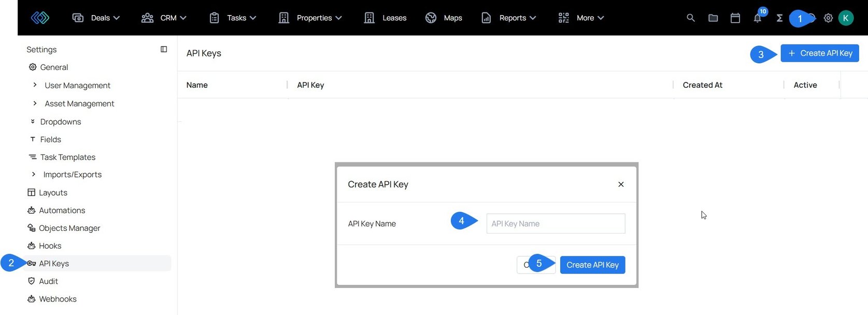The height and width of the screenshot is (315, 868).
Task: Open the Properties dropdown menu
Action: (x=310, y=18)
